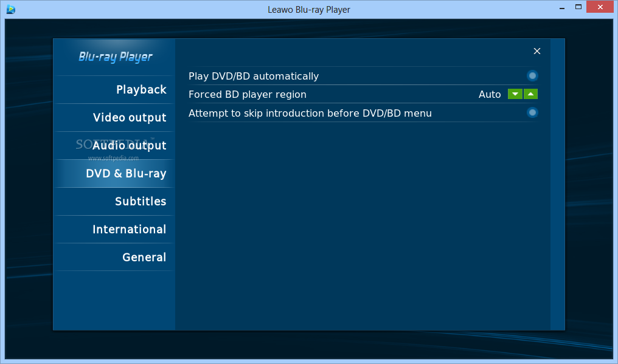Switch to Video output settings
This screenshot has height=364, width=618.
(x=114, y=118)
